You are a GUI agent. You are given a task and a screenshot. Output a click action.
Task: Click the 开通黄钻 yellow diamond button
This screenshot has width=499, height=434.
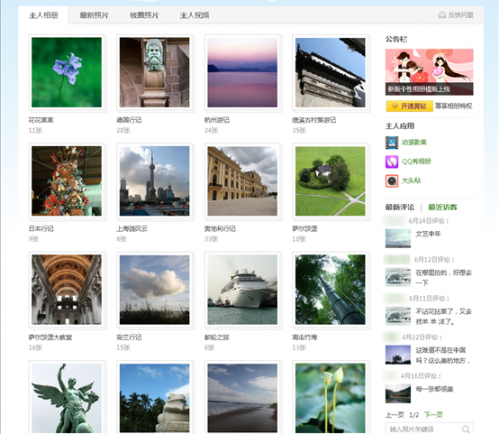tap(409, 106)
